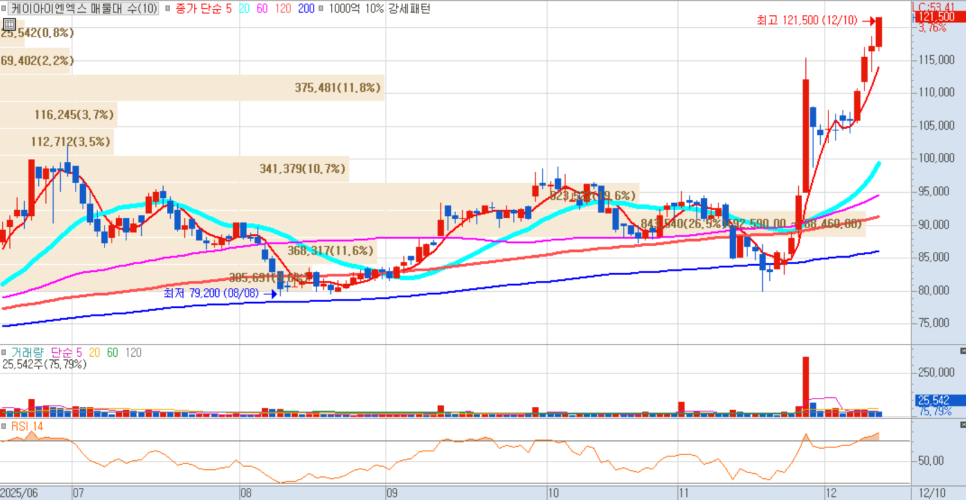The image size is (966, 500).
Task: Click the 75,000 price axis label
Action: (x=936, y=323)
